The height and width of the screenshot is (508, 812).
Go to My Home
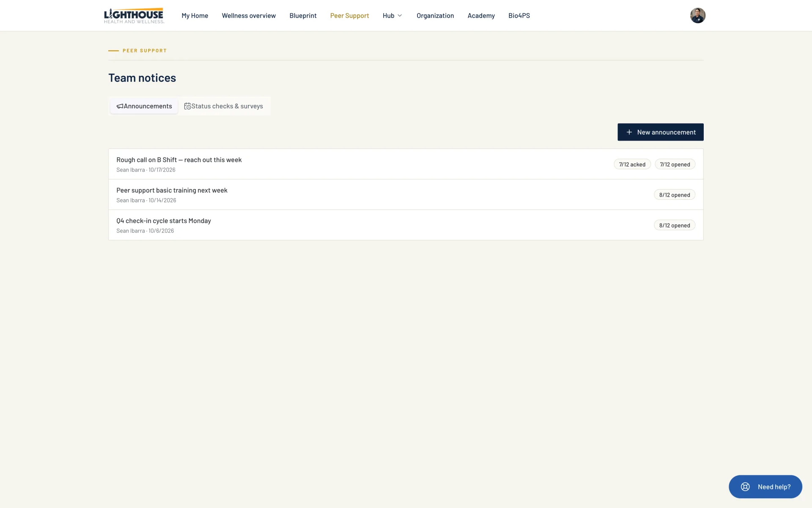point(195,16)
